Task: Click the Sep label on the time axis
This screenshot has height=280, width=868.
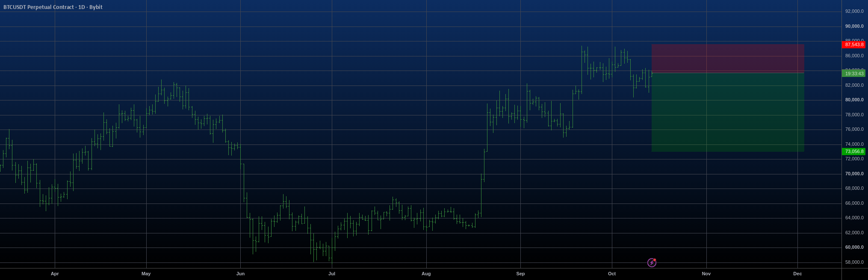Action: pyautogui.click(x=521, y=274)
